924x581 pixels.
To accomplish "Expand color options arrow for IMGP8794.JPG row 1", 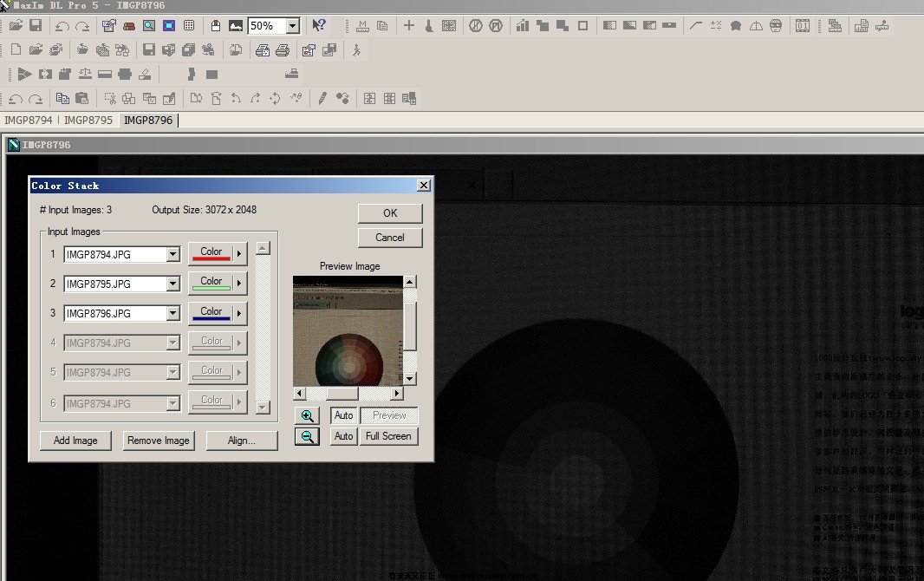I will coord(239,254).
